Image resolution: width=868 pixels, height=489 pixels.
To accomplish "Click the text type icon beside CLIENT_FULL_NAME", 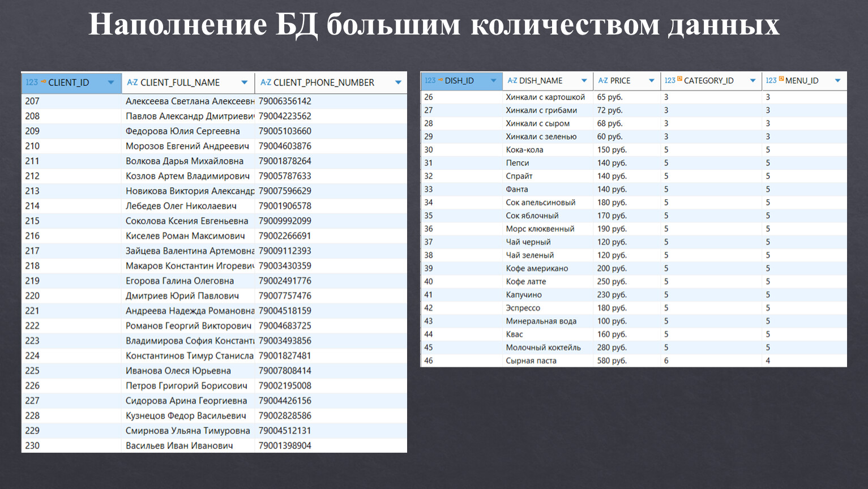I will 132,83.
